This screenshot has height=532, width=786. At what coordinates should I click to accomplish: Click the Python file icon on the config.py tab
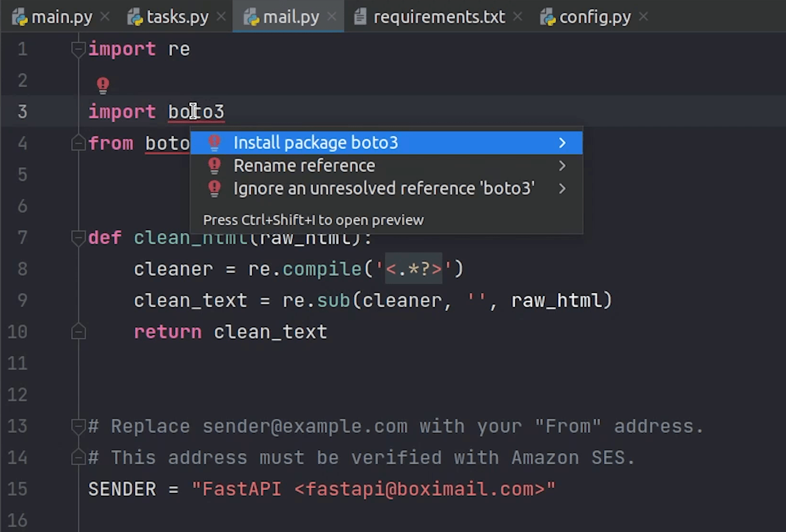pyautogui.click(x=548, y=17)
